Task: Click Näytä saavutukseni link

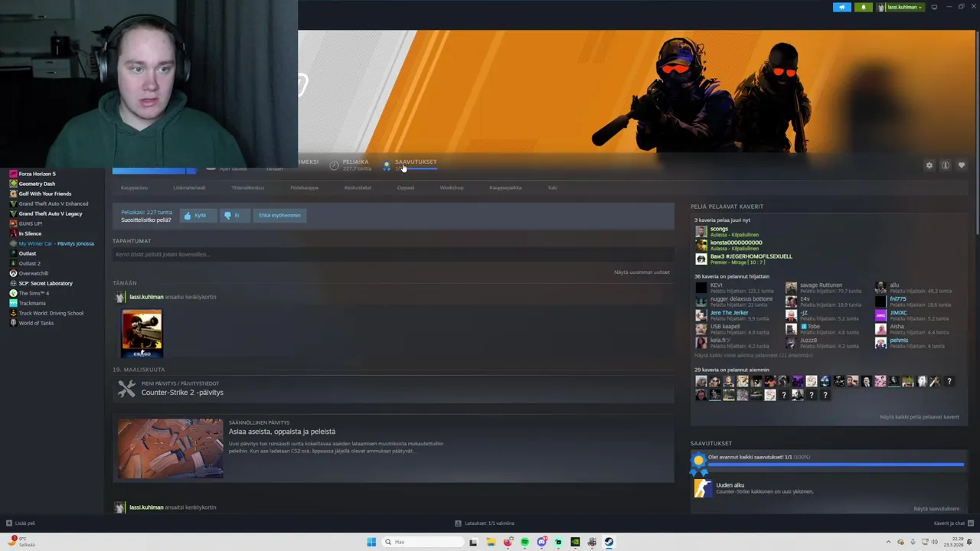Action: pos(936,509)
